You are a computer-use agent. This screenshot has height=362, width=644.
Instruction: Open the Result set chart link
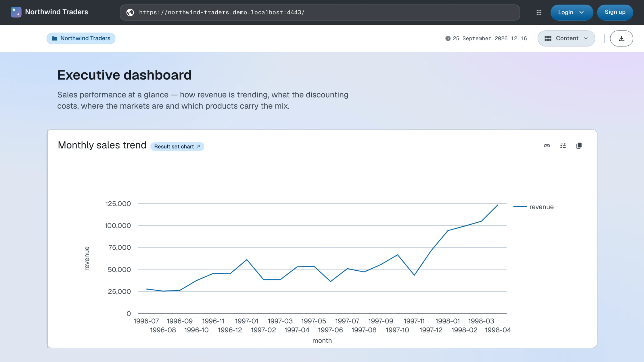(x=177, y=147)
